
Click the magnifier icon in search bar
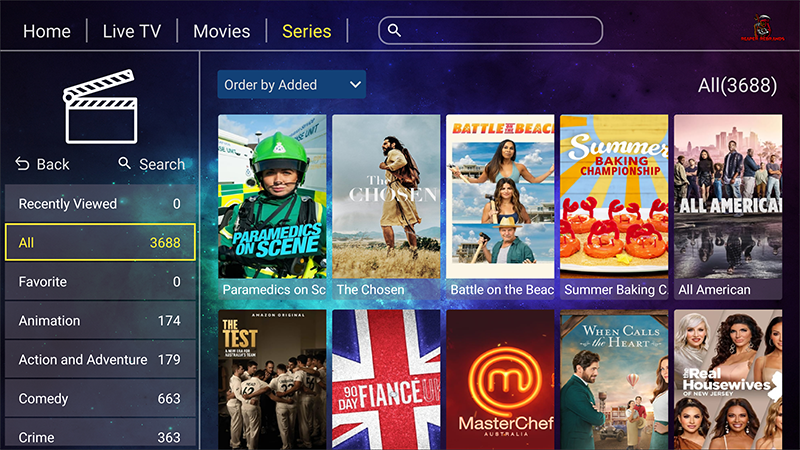394,31
